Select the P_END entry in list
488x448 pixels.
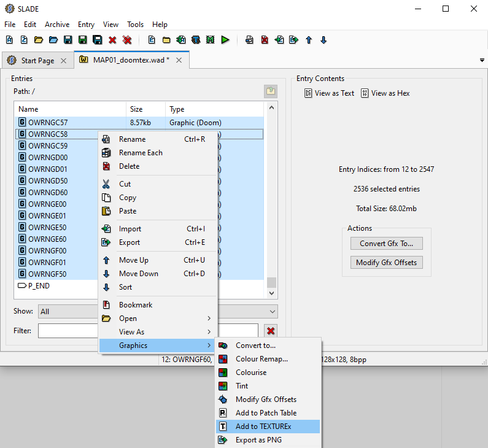pos(39,286)
